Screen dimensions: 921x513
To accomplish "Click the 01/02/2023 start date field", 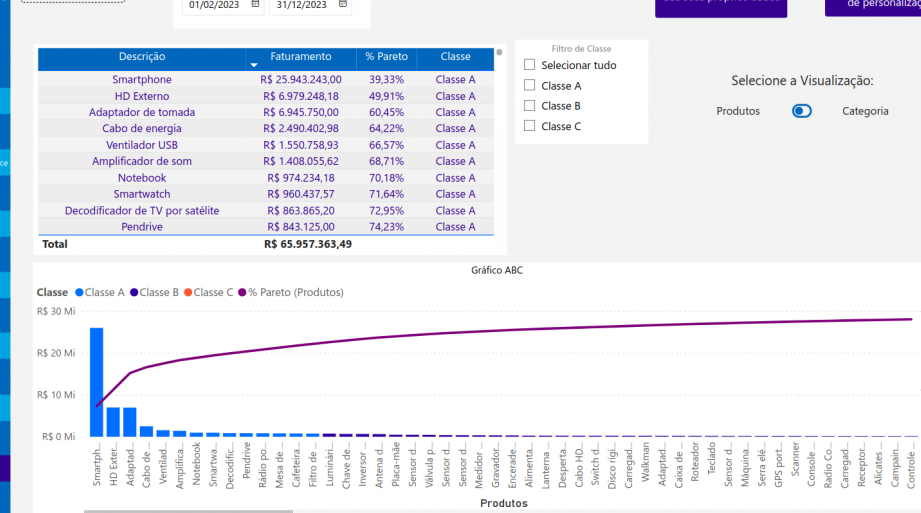I will coord(214,5).
